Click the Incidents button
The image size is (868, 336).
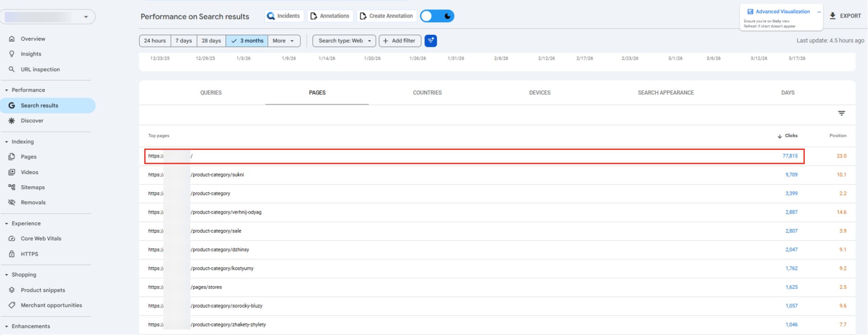coord(284,16)
